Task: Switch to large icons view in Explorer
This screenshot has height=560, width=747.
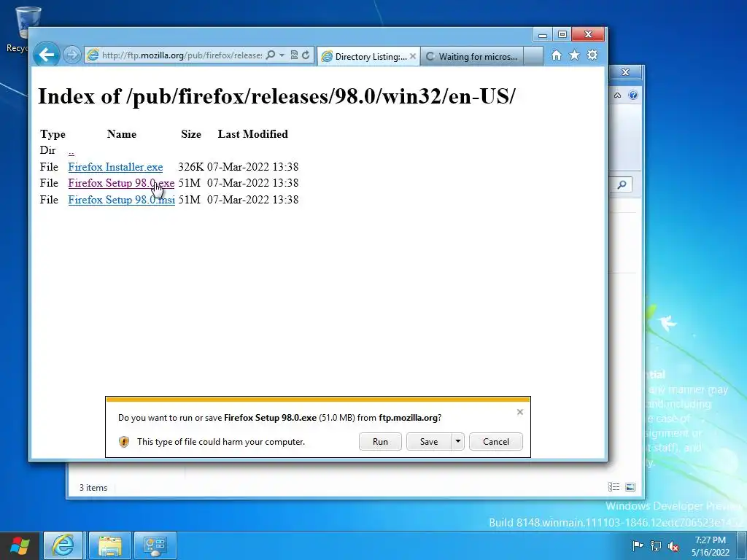Action: (x=630, y=486)
